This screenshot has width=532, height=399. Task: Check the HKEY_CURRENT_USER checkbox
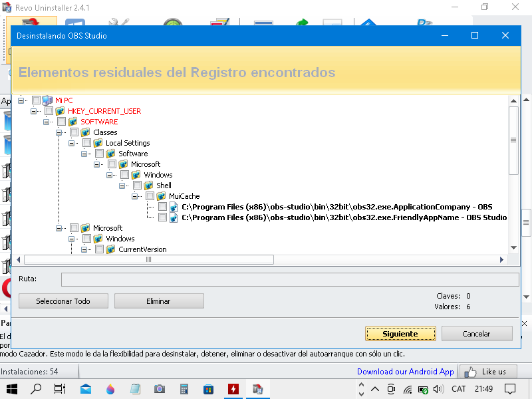tap(49, 111)
